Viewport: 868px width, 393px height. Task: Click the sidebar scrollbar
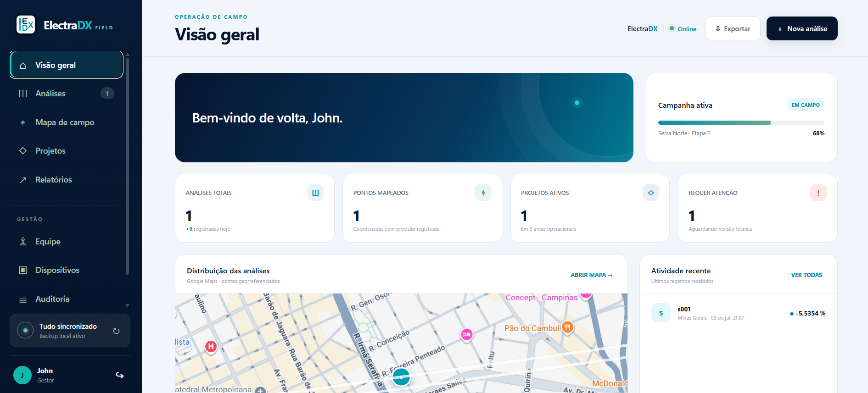(127, 166)
